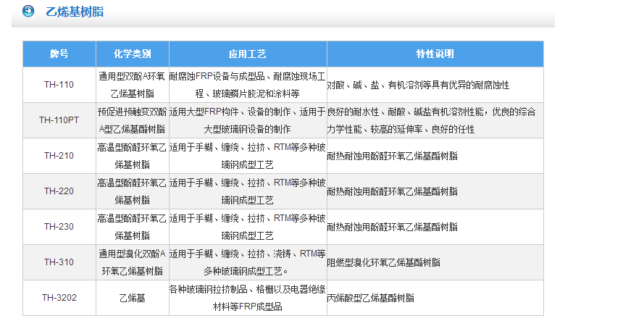The height and width of the screenshot is (321, 644).
Task: Click 预促进预触变 chemical type of TH-110PT
Action: [x=133, y=120]
